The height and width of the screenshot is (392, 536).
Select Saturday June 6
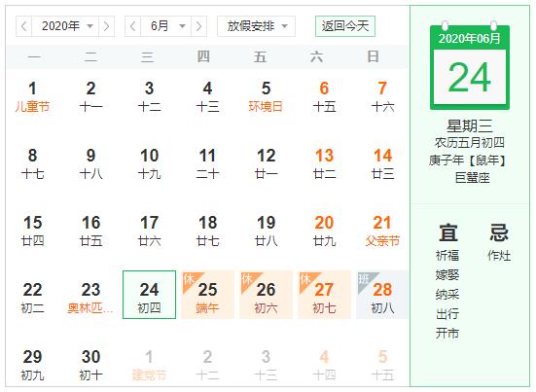coord(324,97)
